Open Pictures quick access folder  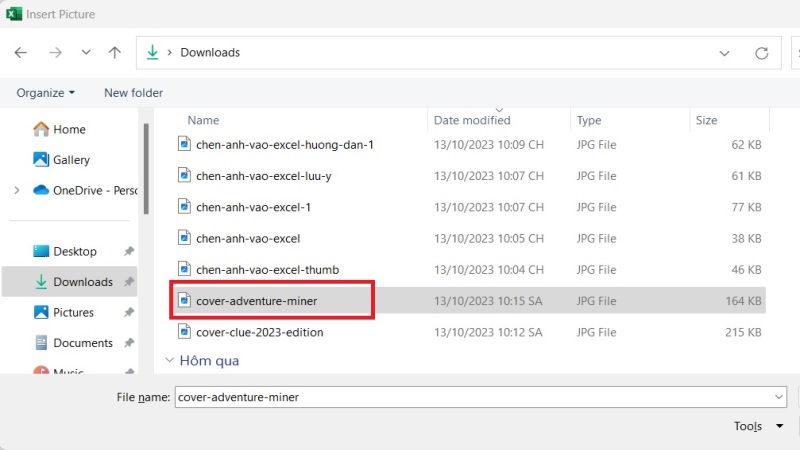click(x=73, y=313)
